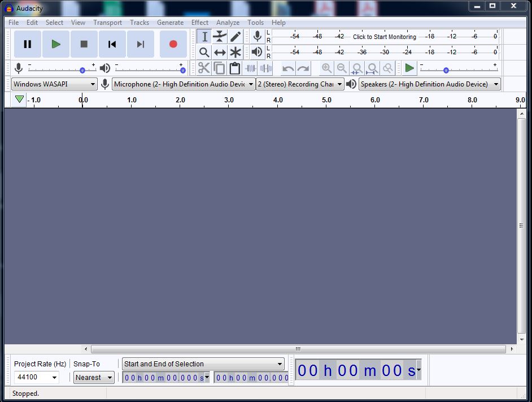Select the Zoom (magnifier) tool
The height and width of the screenshot is (402, 532).
point(204,53)
